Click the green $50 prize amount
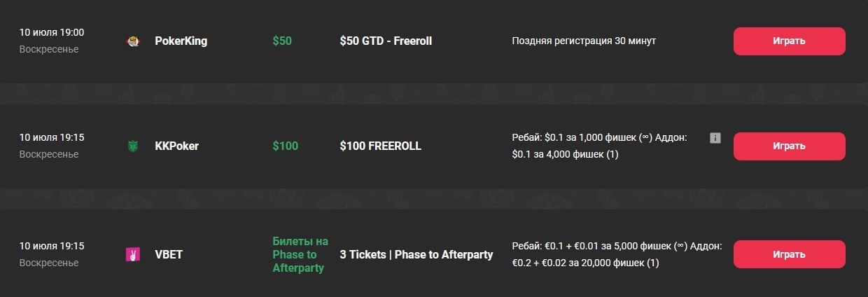The height and width of the screenshot is (297, 868). (282, 41)
